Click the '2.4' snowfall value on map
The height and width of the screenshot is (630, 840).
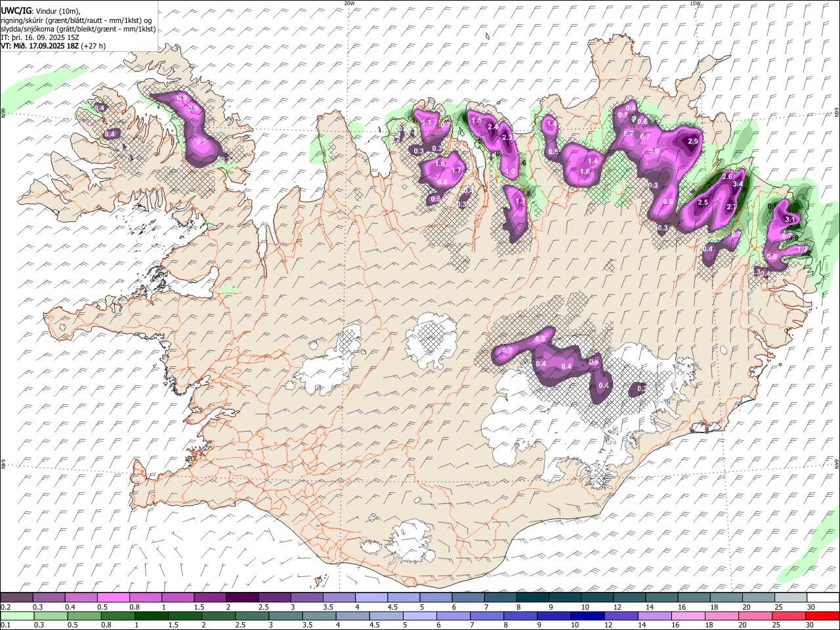tap(493, 127)
